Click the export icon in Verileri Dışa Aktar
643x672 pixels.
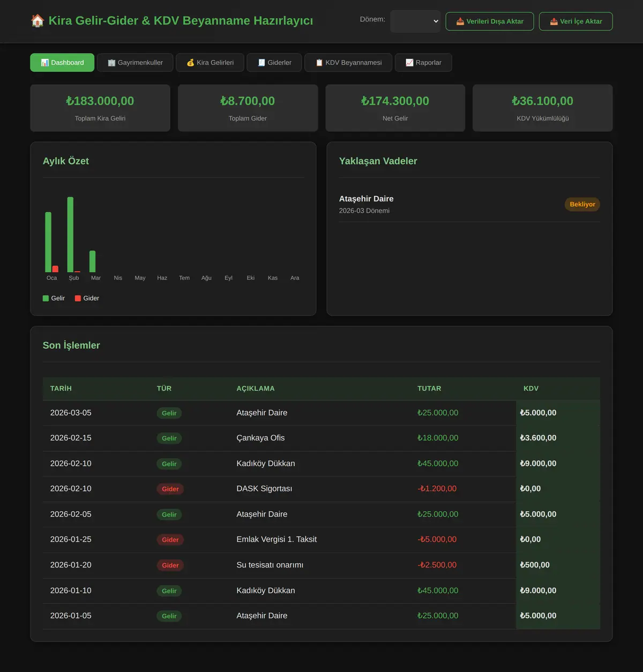coord(460,21)
